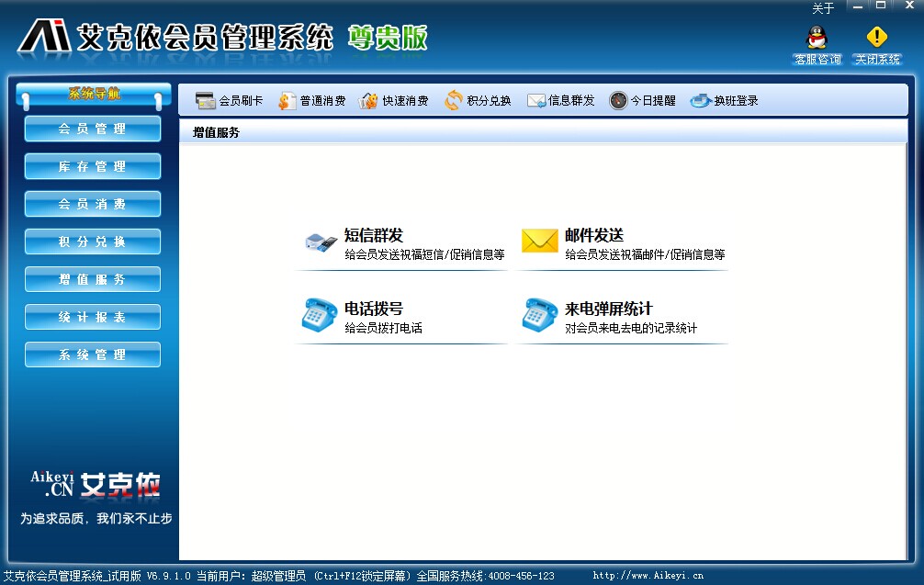The width and height of the screenshot is (924, 585).
Task: Click the 会员刷卡 card icon
Action: point(206,101)
